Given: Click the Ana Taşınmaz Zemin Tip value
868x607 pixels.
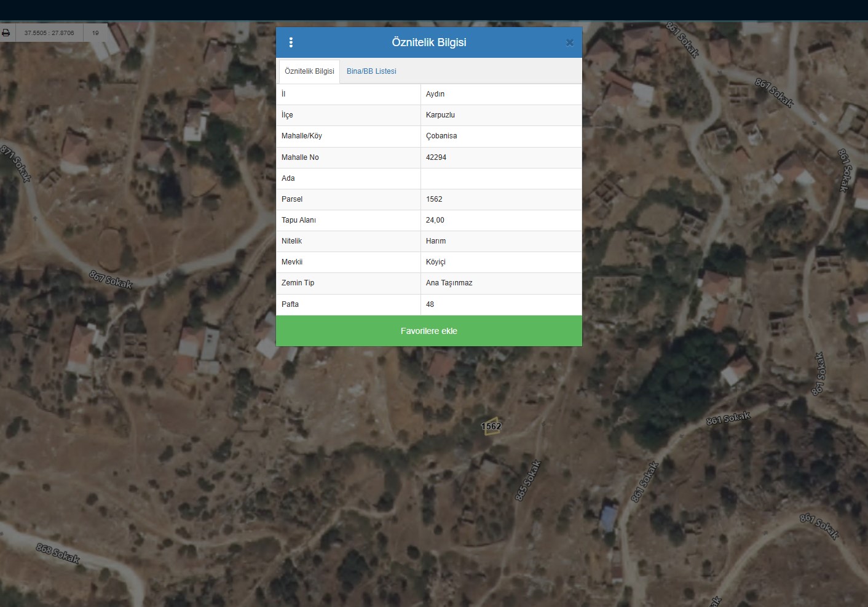Looking at the screenshot, I should pyautogui.click(x=449, y=283).
